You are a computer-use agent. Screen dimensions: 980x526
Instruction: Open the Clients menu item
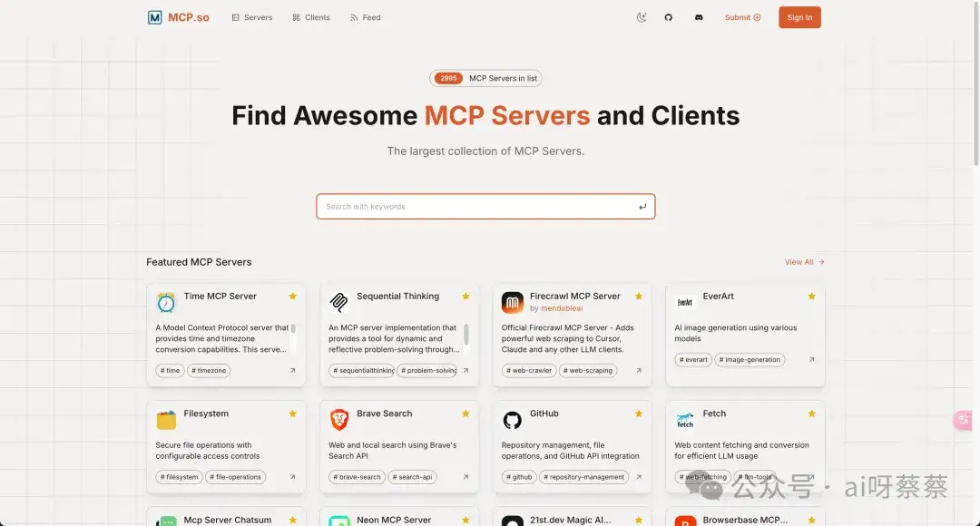tap(311, 17)
